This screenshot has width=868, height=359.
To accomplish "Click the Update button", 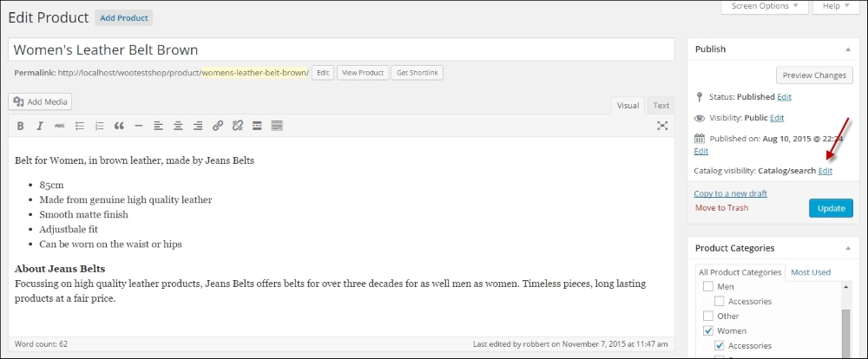I will pos(831,208).
